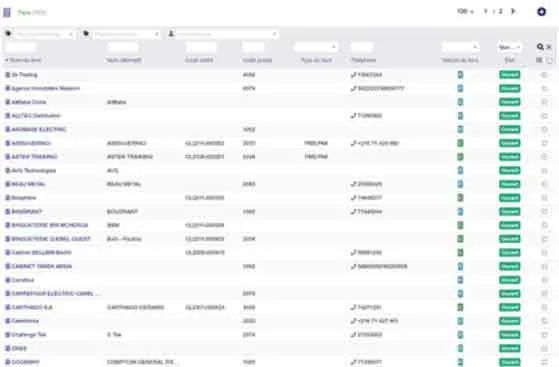559x367 pixels.
Task: Click the Tiers title icon at top left
Action: 7,12
